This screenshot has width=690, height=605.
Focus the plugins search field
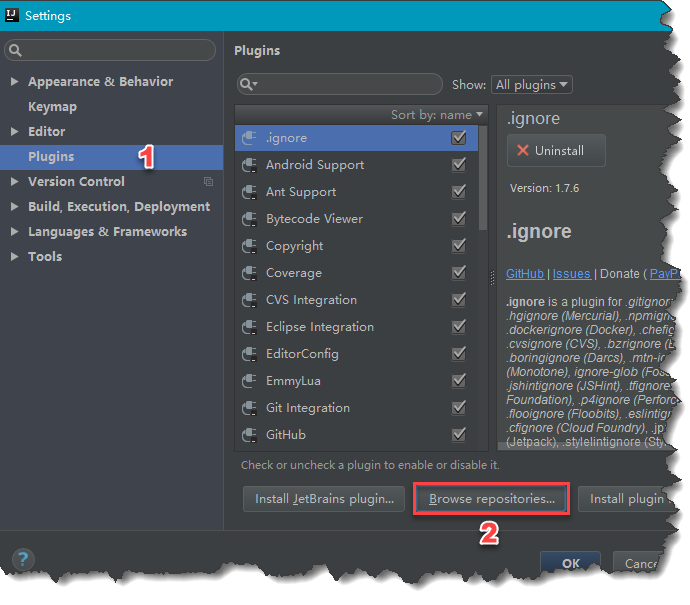point(339,84)
